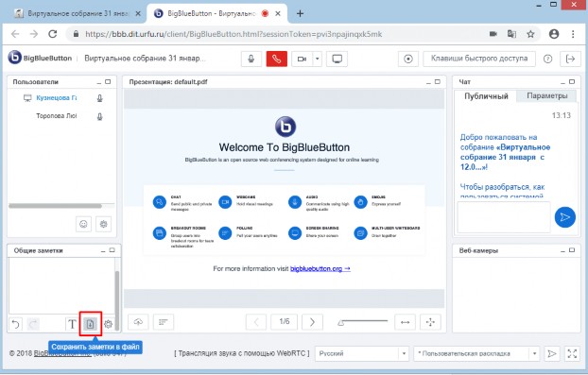Minimize the Презентация panel
Screen dimensions: 588x375
[428, 82]
